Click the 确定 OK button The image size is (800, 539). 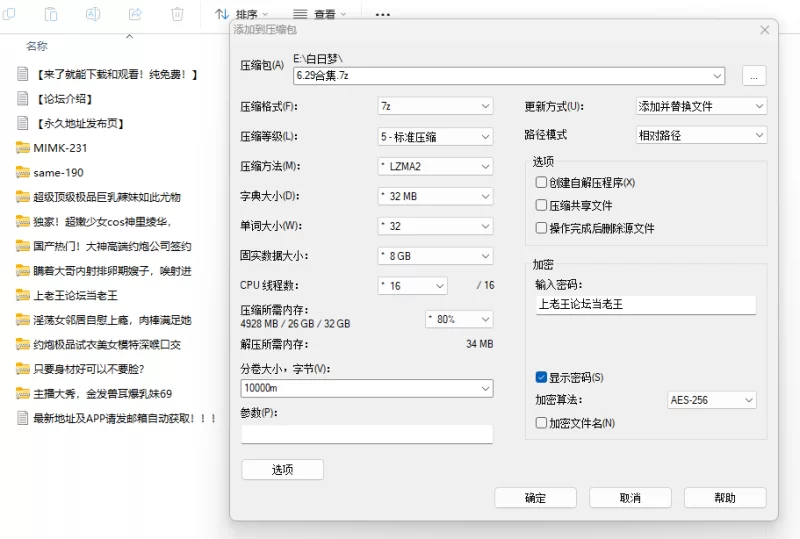point(535,498)
